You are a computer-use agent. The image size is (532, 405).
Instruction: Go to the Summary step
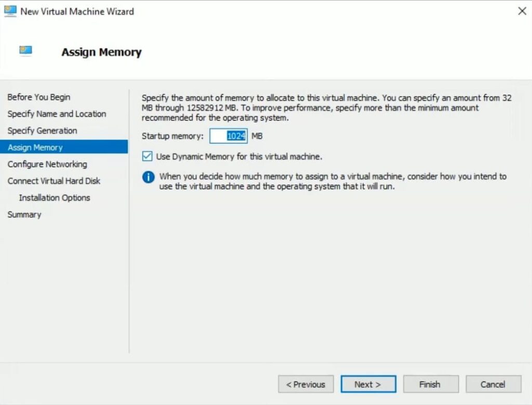point(24,214)
